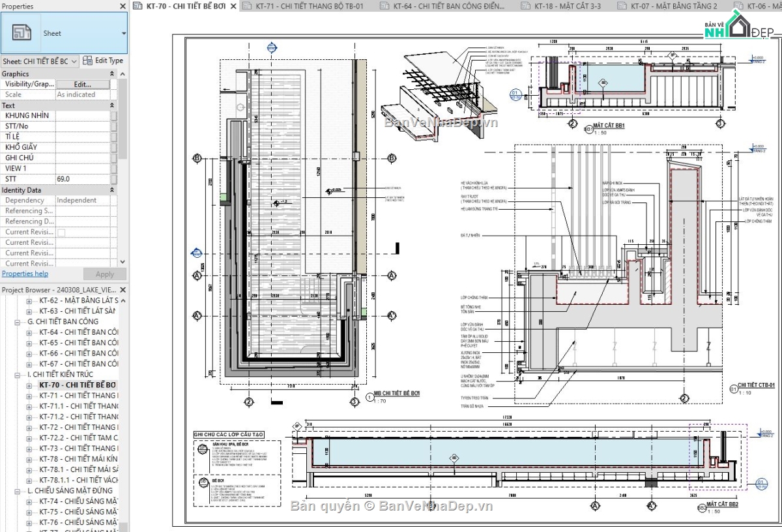Screen dimensions: 782x532
Task: Collapse the L. CHIẾU SÁNG MẶT ĐỨNG group
Action: (18, 490)
